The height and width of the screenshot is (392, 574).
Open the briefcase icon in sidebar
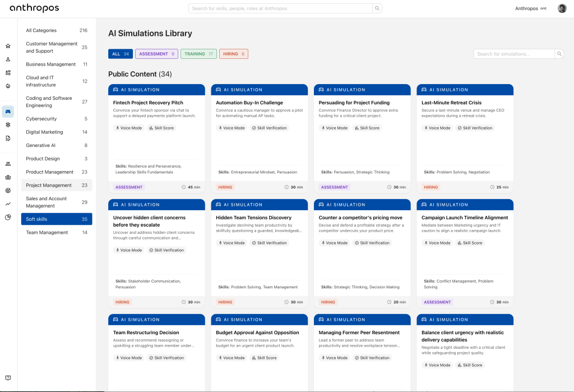pyautogui.click(x=8, y=177)
